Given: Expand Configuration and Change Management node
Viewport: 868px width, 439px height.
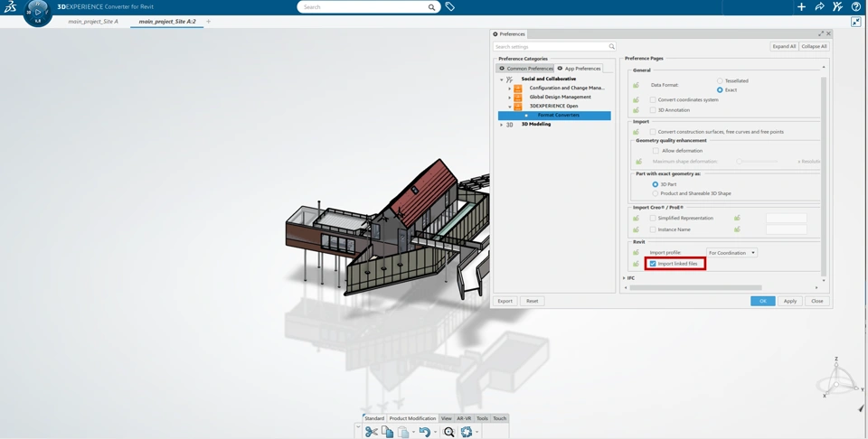Looking at the screenshot, I should point(510,89).
